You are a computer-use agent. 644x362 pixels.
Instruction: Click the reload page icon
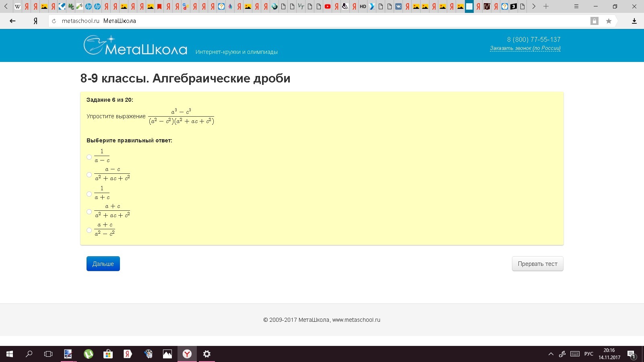pos(54,21)
